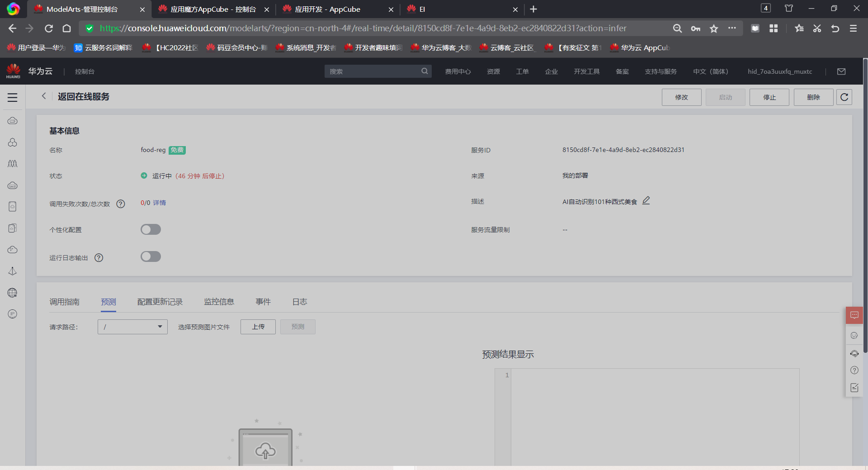
Task: Click the page vertical scrollbar
Action: [x=865, y=206]
